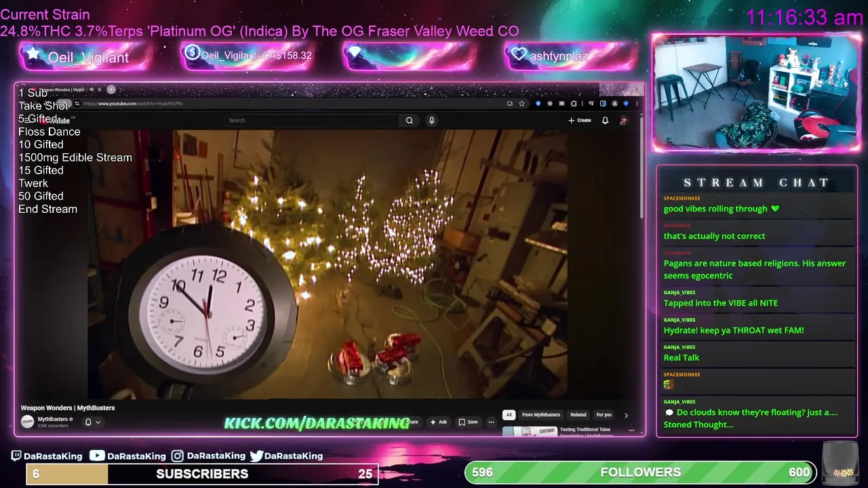Open the browser three-dot menu

[636, 104]
